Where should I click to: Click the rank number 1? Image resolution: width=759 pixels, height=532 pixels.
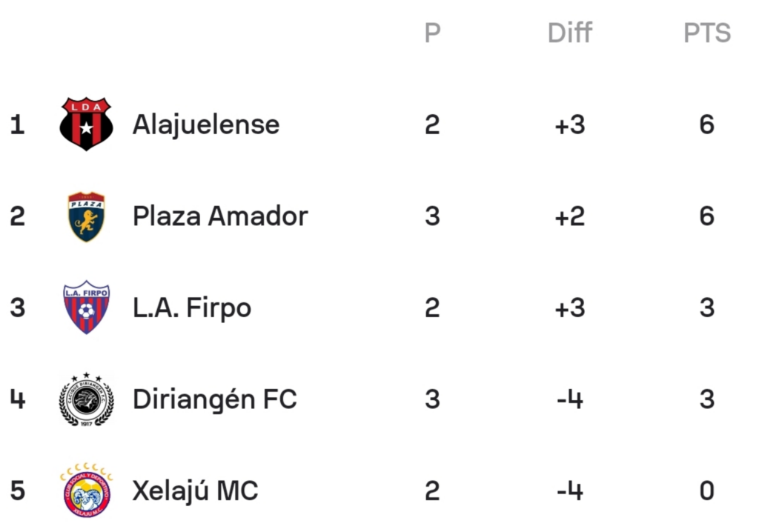18,125
